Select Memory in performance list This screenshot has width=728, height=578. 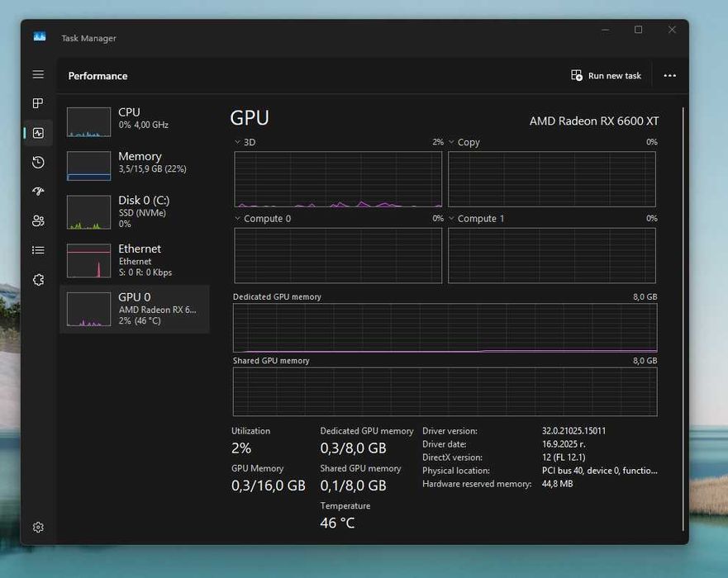pos(135,165)
